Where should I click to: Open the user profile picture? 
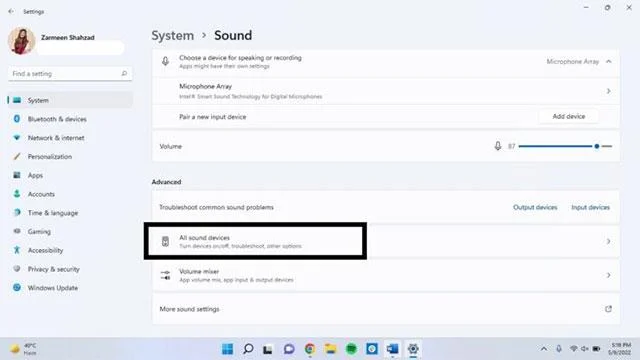click(22, 41)
